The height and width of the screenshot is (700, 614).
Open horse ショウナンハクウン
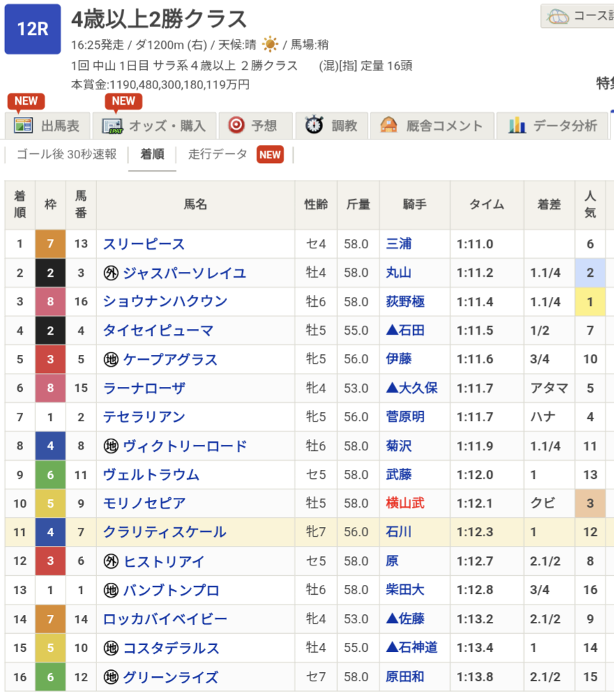click(165, 302)
